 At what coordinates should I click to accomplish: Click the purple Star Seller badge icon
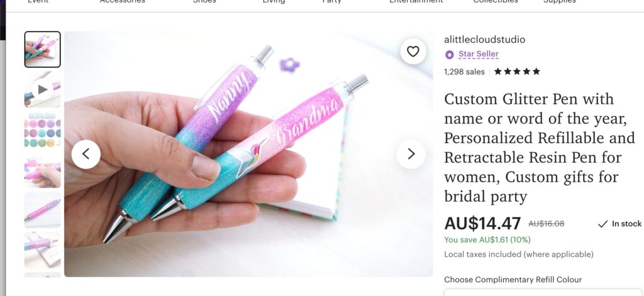tap(449, 54)
